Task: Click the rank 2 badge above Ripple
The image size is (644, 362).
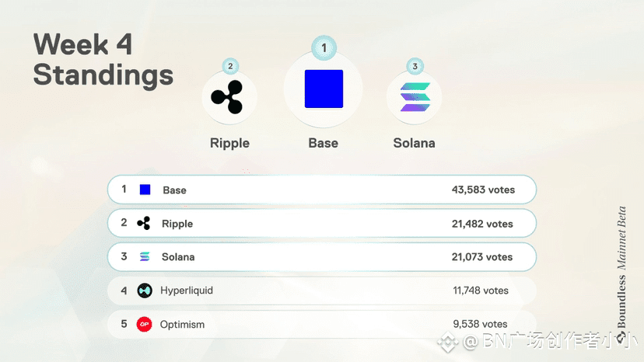Action: [x=230, y=66]
